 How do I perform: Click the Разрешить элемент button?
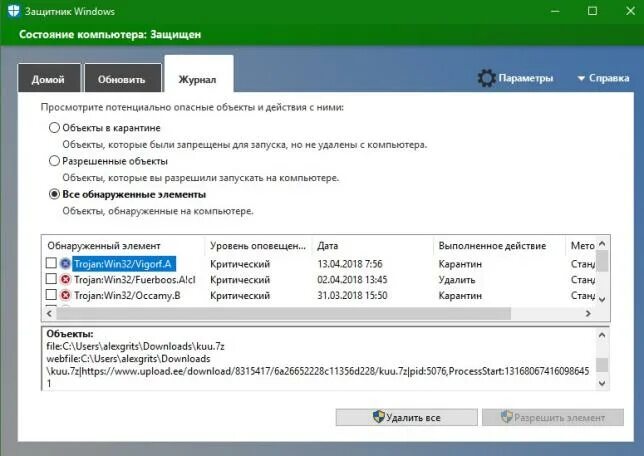click(x=553, y=417)
